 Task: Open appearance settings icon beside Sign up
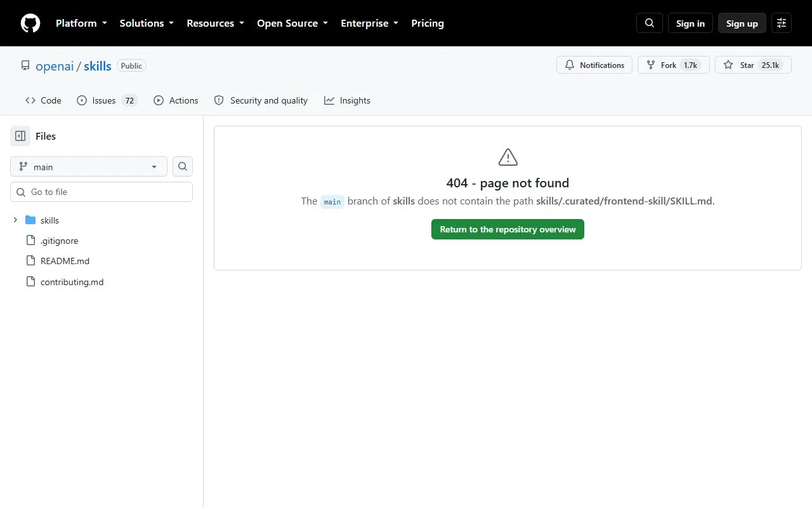pos(782,23)
